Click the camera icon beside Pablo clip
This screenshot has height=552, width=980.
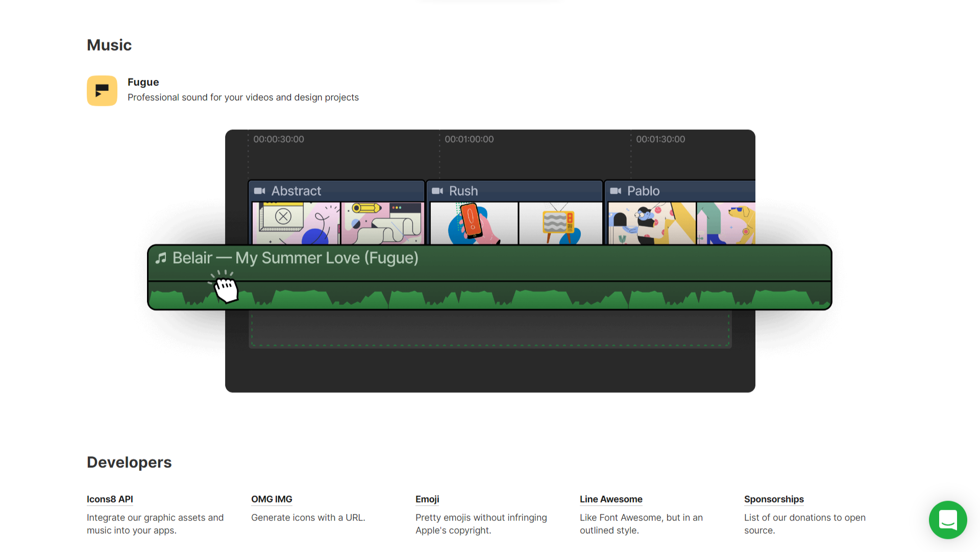point(616,191)
